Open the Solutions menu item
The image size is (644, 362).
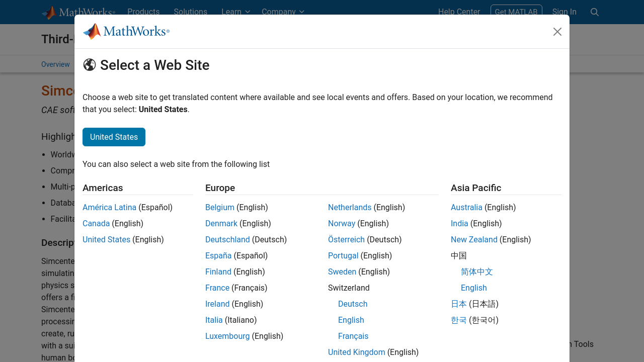[190, 12]
